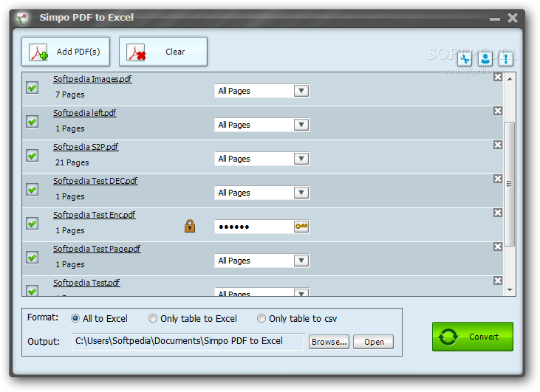Uncheck Softpedia Images.pdf checkbox

pyautogui.click(x=33, y=88)
